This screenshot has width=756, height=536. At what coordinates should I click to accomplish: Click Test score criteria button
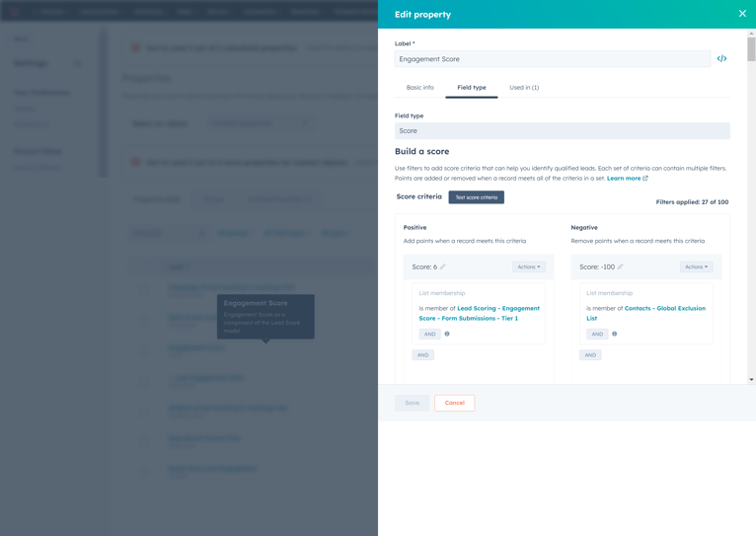[x=477, y=197]
